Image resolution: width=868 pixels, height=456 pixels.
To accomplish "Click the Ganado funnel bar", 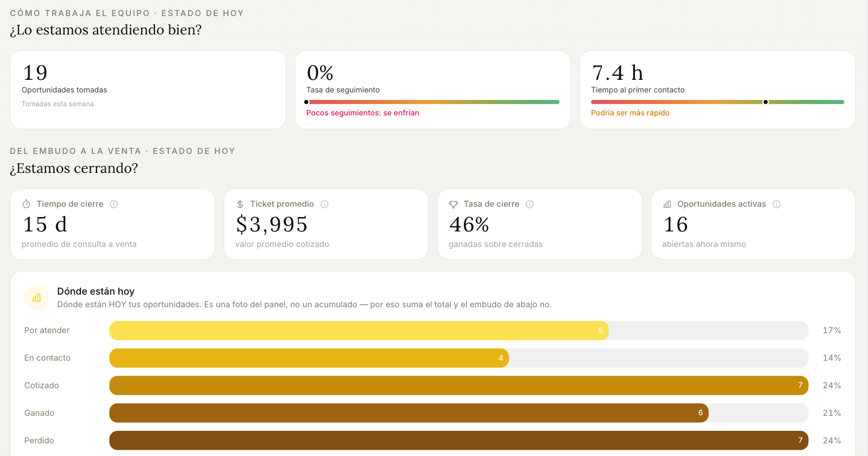I will tap(409, 413).
